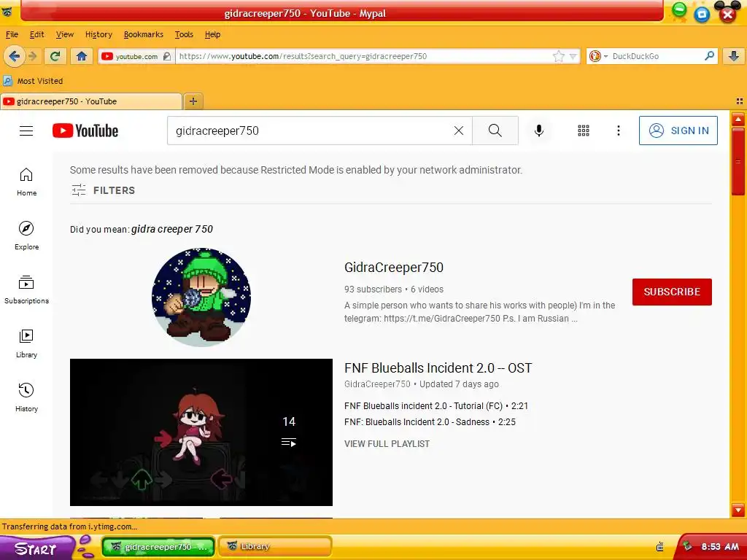Go back with the browser back arrow

click(x=15, y=56)
